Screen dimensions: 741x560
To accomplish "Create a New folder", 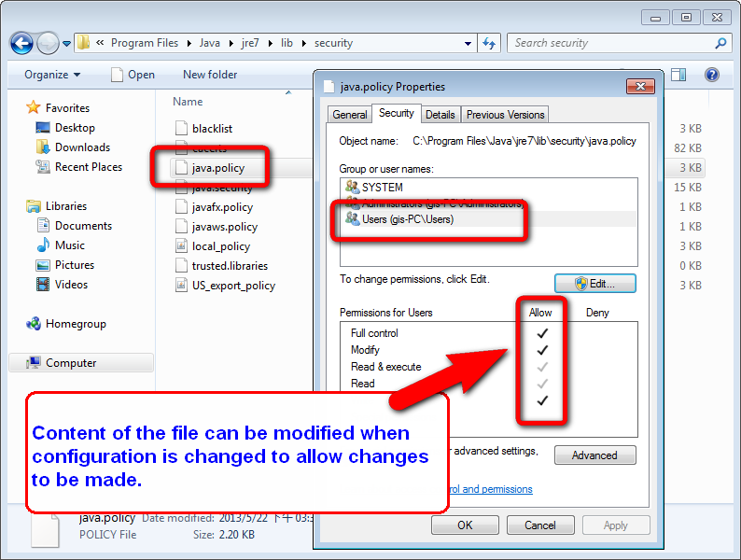I will coord(210,75).
